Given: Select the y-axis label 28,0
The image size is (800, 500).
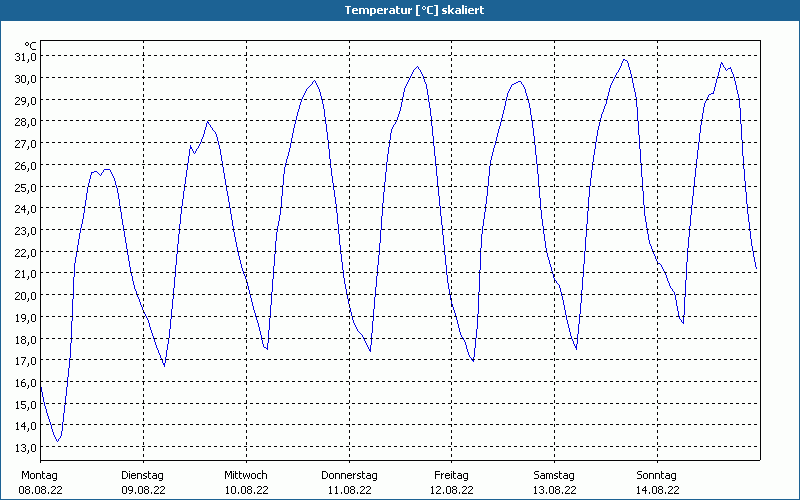Looking at the screenshot, I should [26, 122].
